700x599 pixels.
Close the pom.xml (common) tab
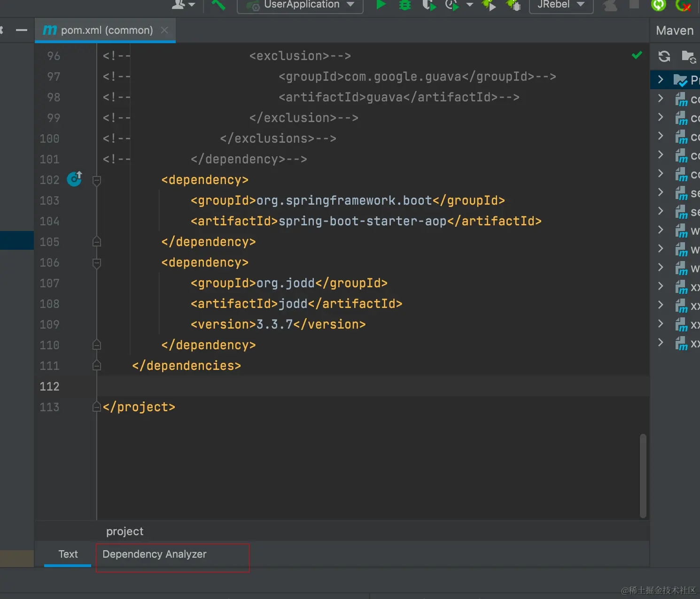164,30
